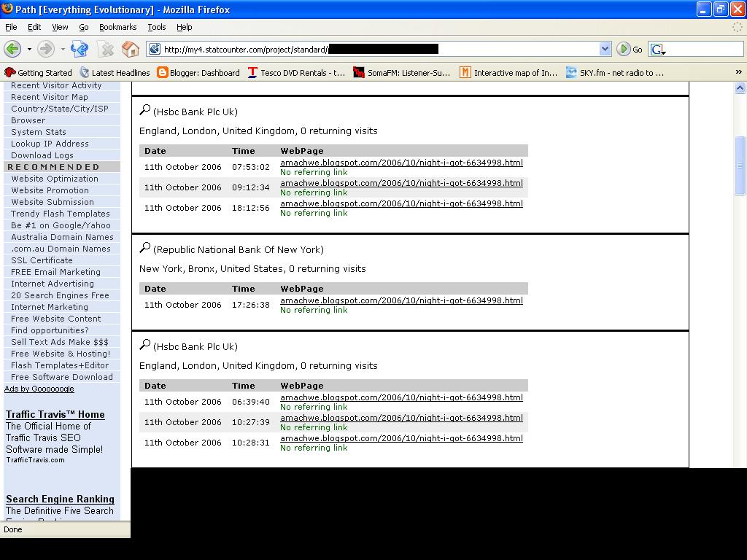747x560 pixels.
Task: Open the Lookup IP Address link
Action: [x=50, y=144]
